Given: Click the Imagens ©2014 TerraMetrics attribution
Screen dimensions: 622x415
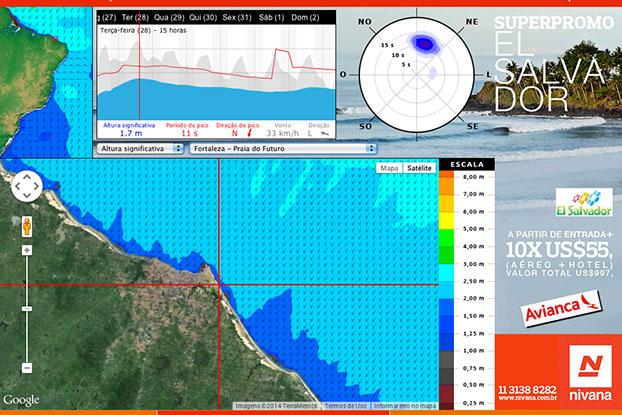Looking at the screenshot, I should pyautogui.click(x=276, y=406).
